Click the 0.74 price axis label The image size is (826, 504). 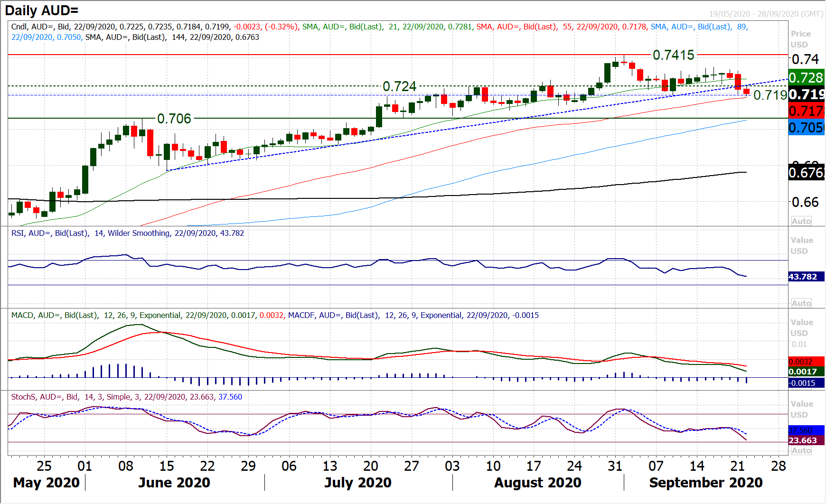coord(805,59)
